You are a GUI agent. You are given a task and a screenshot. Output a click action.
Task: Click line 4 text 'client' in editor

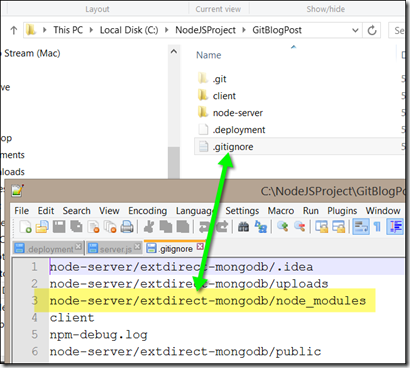[72, 318]
